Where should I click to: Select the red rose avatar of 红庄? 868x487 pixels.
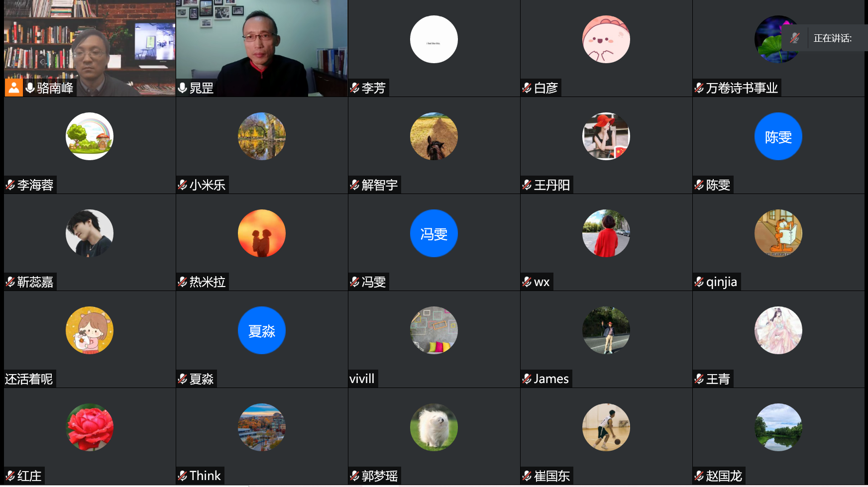click(90, 427)
